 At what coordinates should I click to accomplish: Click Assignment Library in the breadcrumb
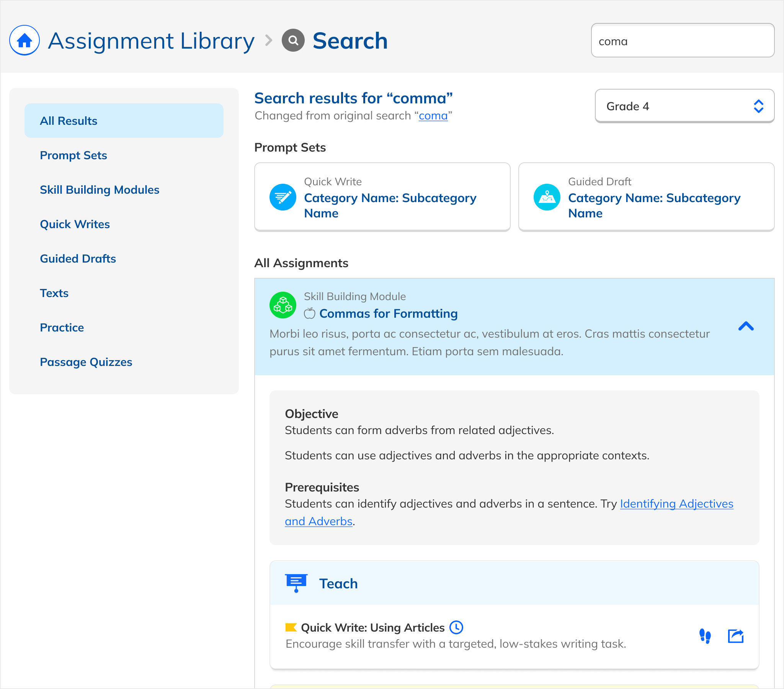[x=151, y=41]
